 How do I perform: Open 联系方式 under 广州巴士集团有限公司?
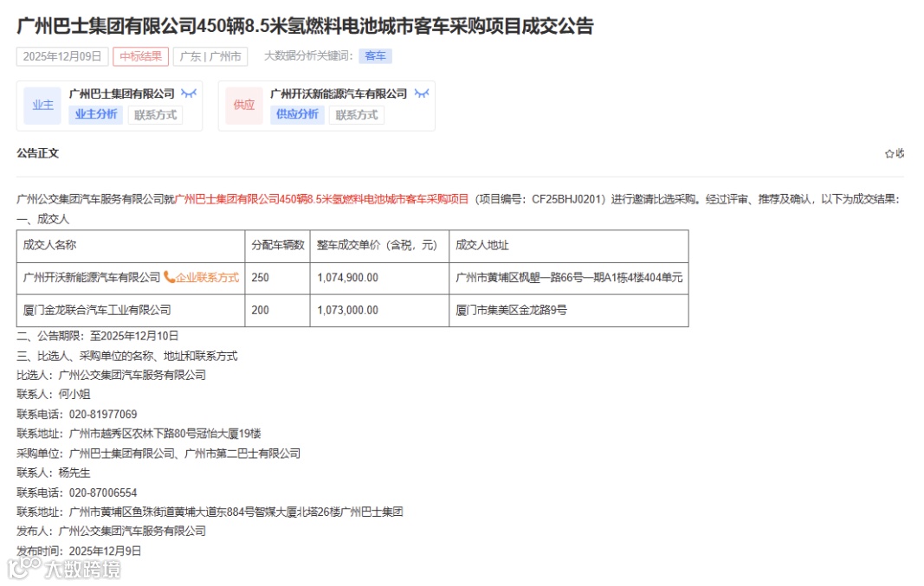click(x=156, y=115)
